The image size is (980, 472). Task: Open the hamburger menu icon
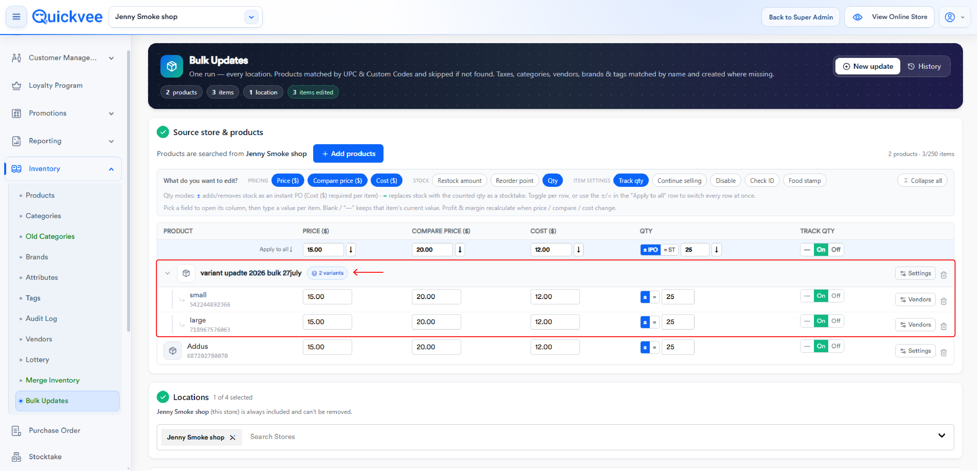[16, 17]
